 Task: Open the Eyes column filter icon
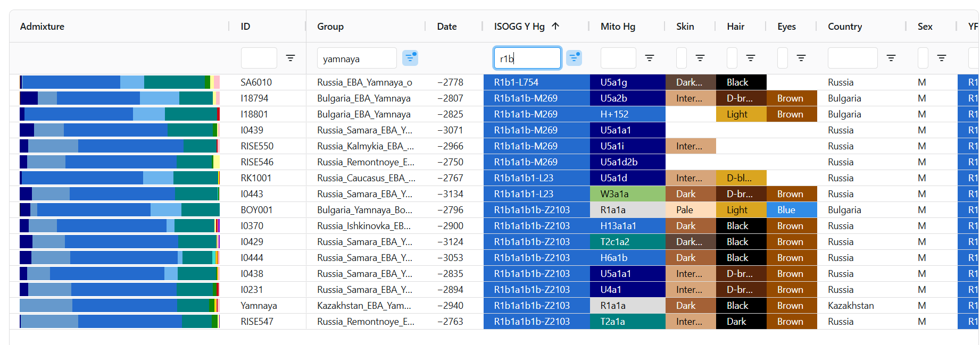tap(801, 58)
